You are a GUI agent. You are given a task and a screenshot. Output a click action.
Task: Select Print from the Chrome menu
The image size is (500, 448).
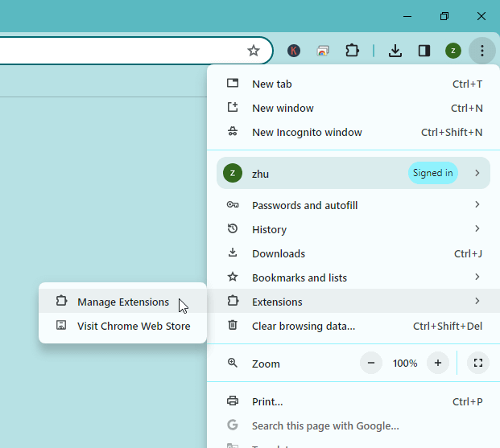point(267,401)
